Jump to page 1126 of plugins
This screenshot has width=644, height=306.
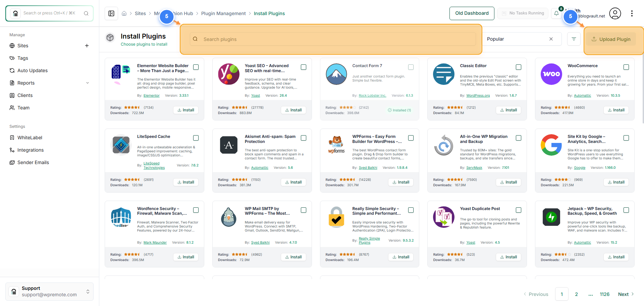point(604,294)
